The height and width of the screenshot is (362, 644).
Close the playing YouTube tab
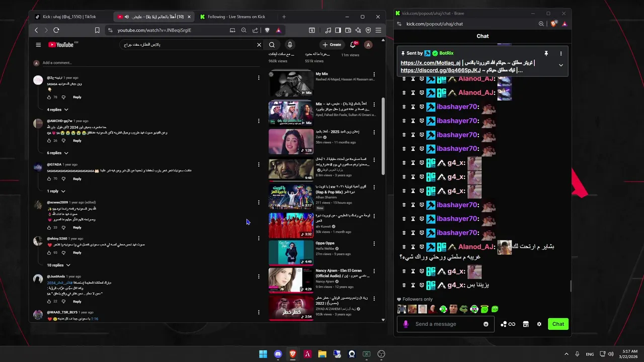pyautogui.click(x=189, y=17)
